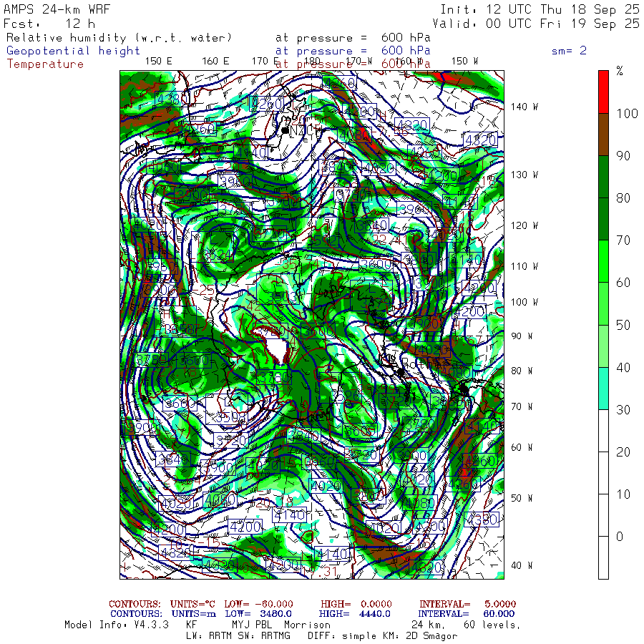The height and width of the screenshot is (644, 644).
Task: Click the '70' tick label on color bar
Action: 623,240
